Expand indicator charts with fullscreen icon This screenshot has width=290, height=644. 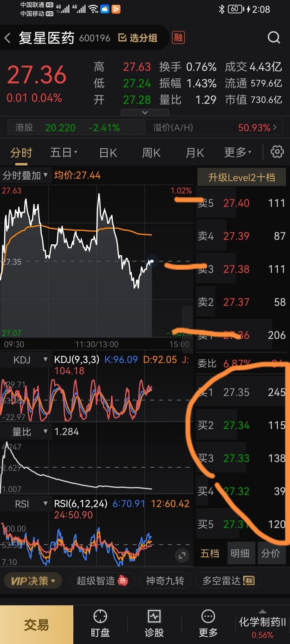[182, 555]
